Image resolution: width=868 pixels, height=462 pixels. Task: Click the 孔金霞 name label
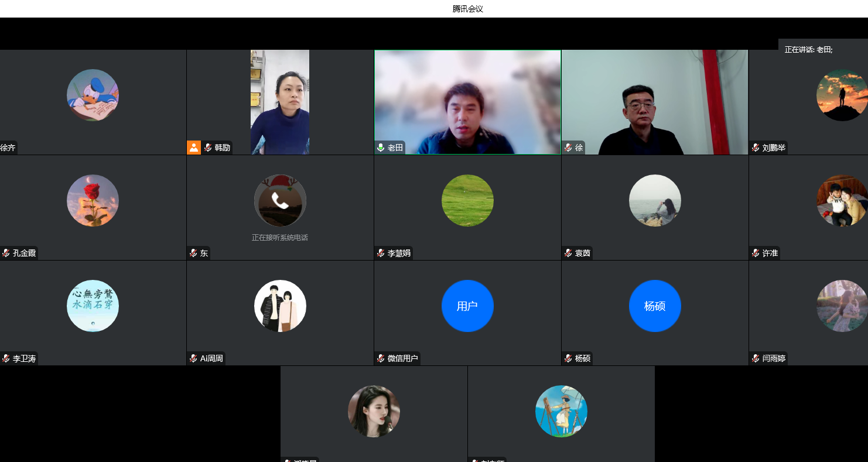(x=24, y=253)
